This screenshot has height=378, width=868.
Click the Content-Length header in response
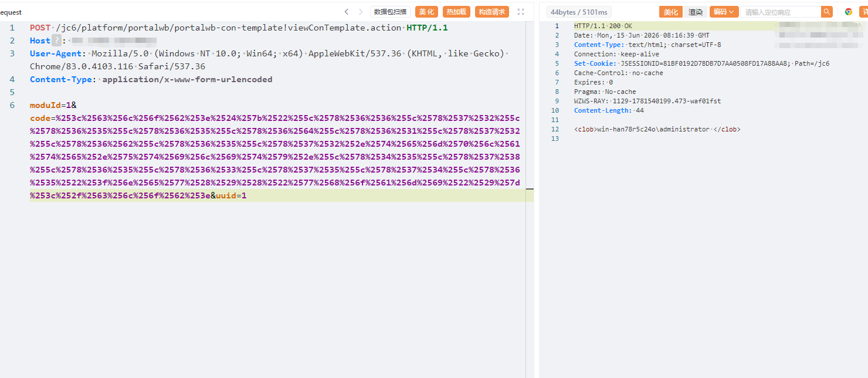(x=603, y=110)
